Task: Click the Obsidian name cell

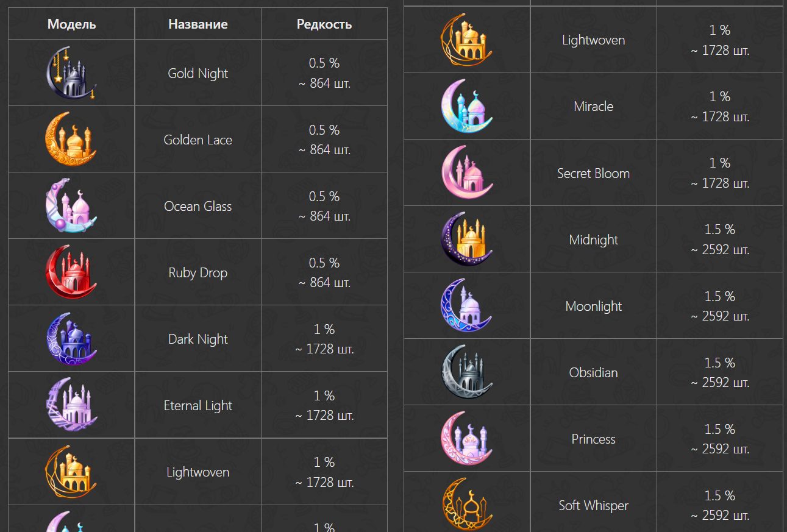Action: pyautogui.click(x=593, y=372)
